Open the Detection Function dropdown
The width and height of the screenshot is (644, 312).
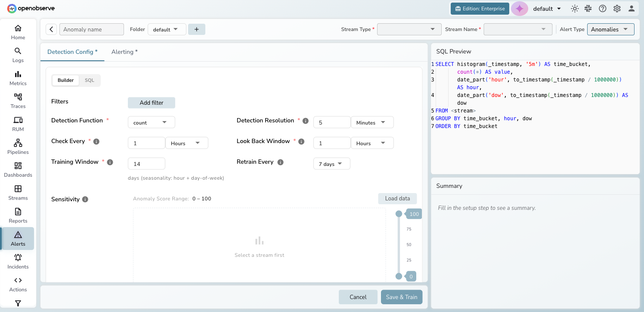151,122
